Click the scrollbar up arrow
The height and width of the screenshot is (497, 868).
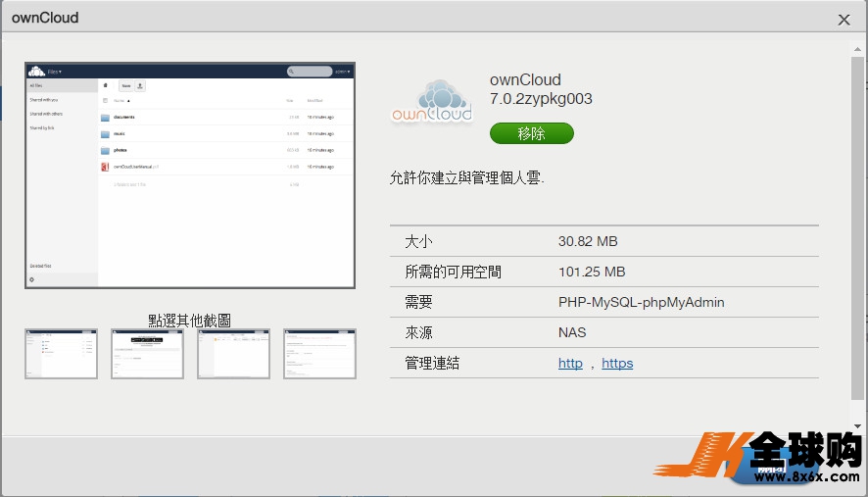(x=857, y=49)
